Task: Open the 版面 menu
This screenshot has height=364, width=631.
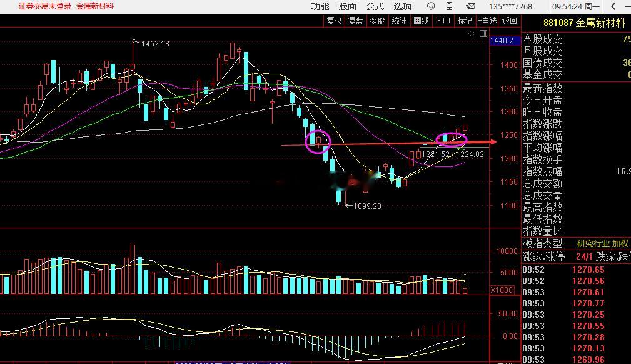Action: click(347, 6)
